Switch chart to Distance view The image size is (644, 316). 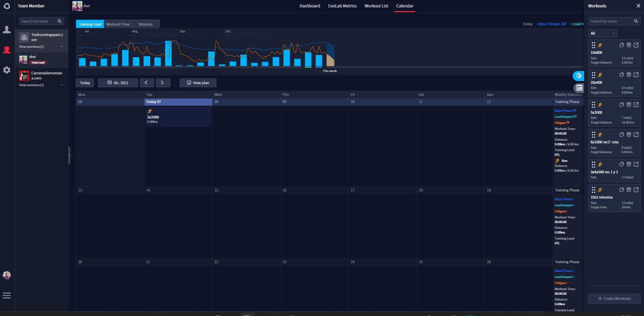tap(145, 24)
